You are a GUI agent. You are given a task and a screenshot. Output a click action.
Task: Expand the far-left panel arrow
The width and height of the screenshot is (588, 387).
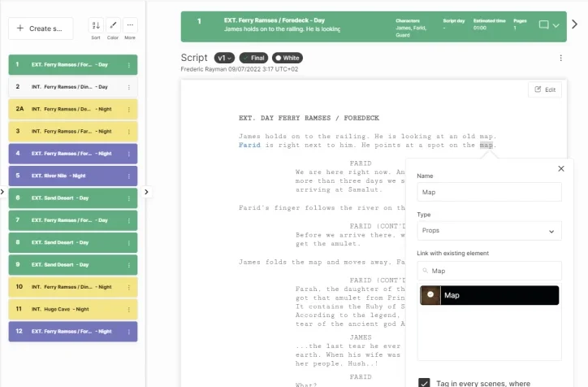click(x=2, y=192)
